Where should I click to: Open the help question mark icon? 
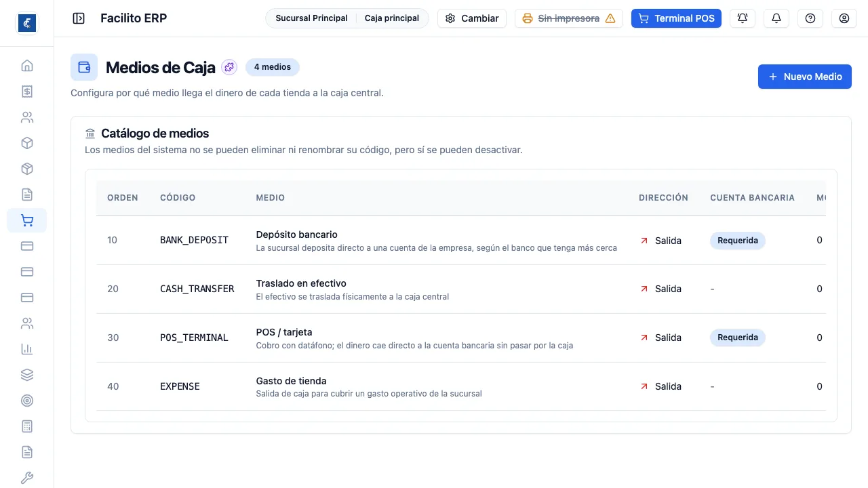(810, 18)
